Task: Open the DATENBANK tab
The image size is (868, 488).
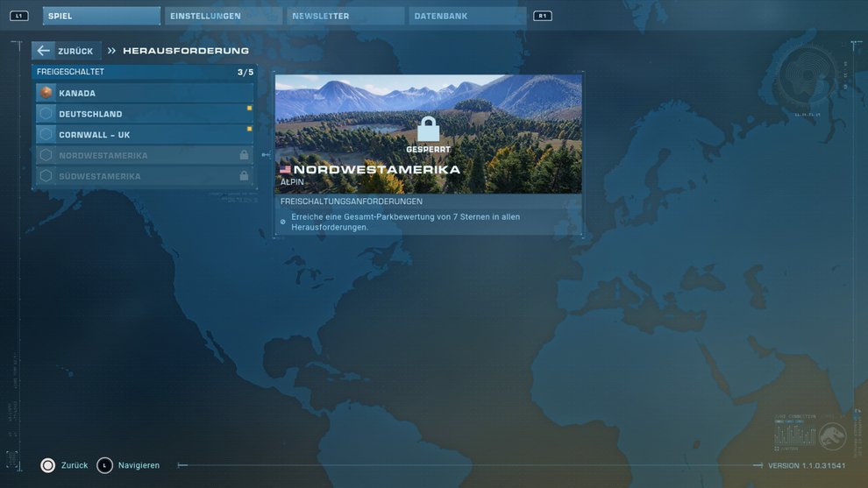Action: tap(467, 16)
